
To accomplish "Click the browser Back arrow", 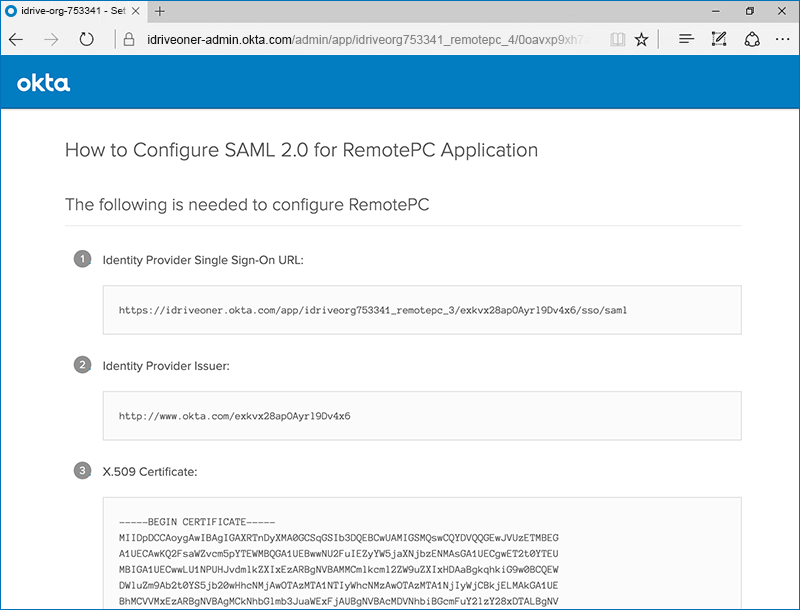I will point(16,40).
